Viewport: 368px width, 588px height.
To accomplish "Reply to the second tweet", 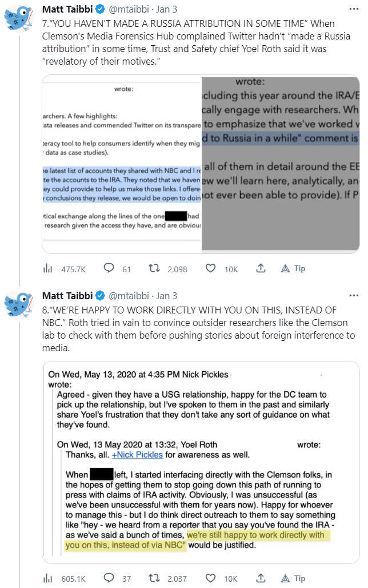I will coord(109,579).
